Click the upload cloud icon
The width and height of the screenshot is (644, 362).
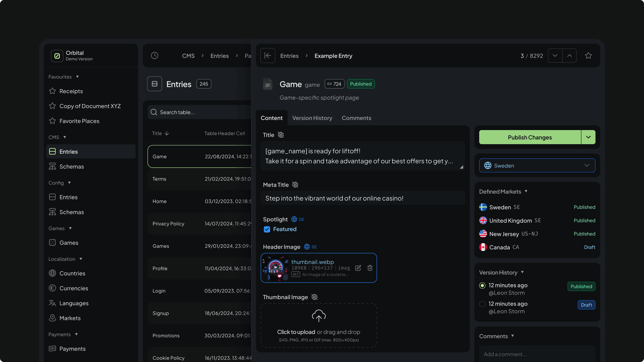click(x=319, y=316)
